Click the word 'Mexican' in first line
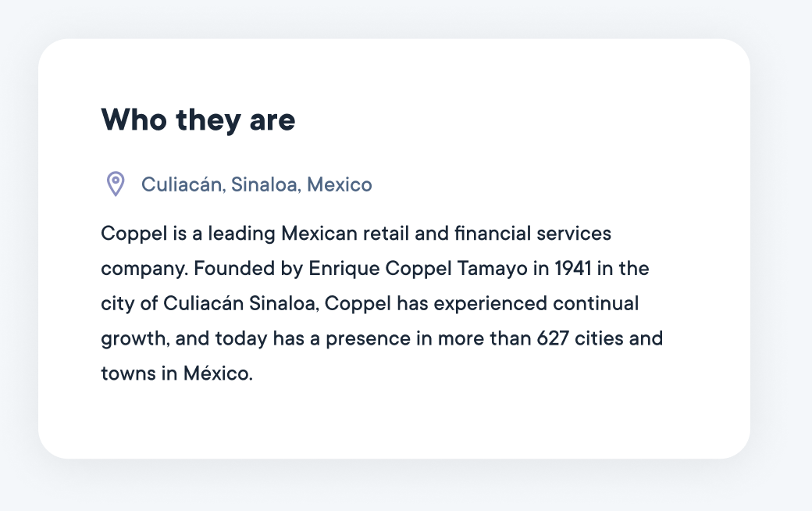 click(319, 234)
